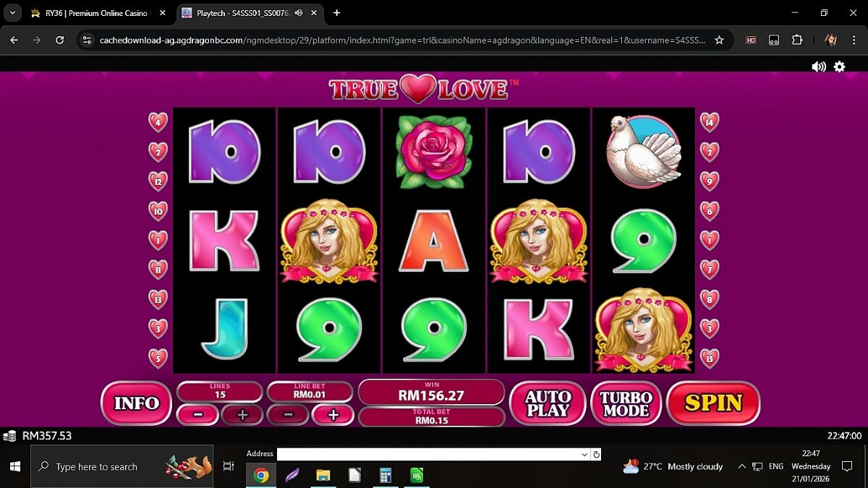868x488 pixels.
Task: Bookmark this page with the star icon
Action: tap(719, 40)
